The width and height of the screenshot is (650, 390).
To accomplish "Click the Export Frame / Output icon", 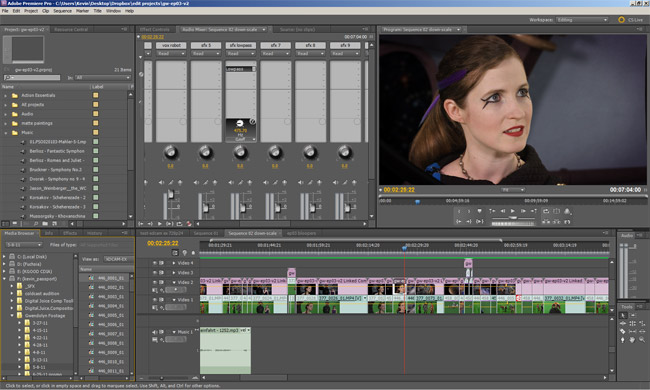I will tap(567, 211).
